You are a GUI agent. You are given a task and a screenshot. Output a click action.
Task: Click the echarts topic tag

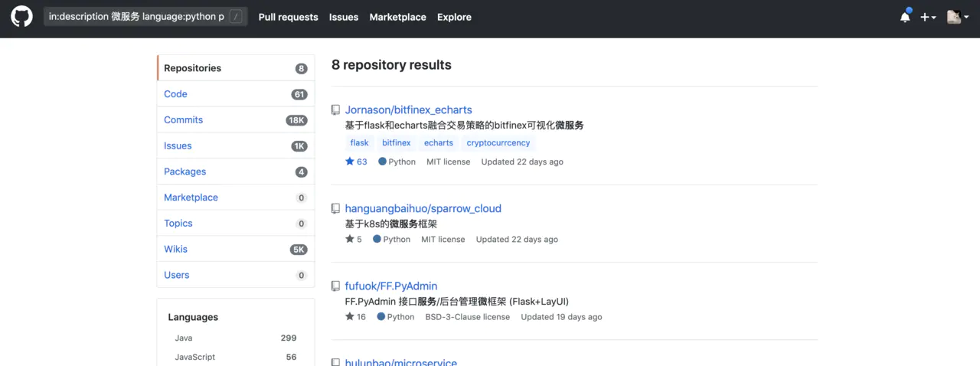pyautogui.click(x=439, y=142)
